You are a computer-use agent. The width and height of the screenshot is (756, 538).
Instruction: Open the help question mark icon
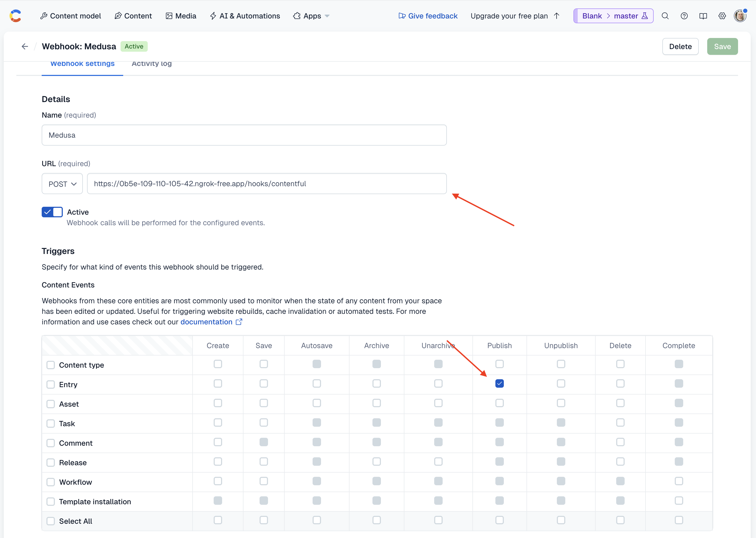click(684, 16)
